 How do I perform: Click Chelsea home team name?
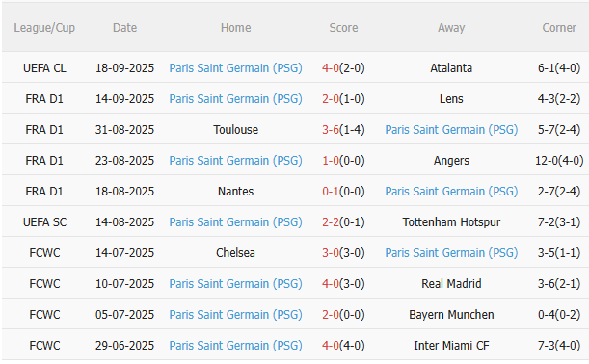[x=235, y=252]
